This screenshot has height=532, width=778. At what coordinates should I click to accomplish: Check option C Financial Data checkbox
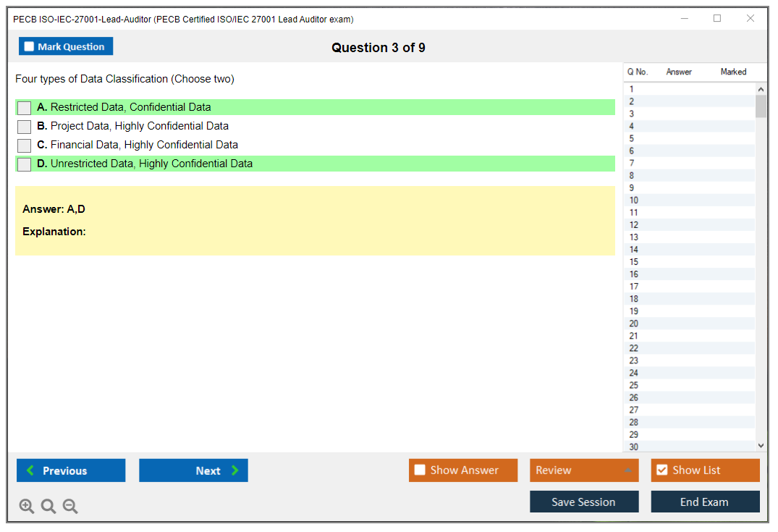tap(25, 145)
